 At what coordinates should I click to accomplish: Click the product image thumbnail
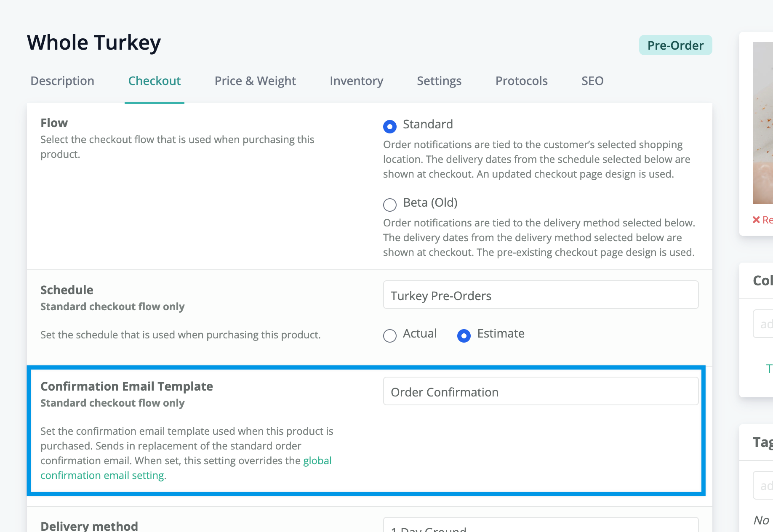coord(763,123)
